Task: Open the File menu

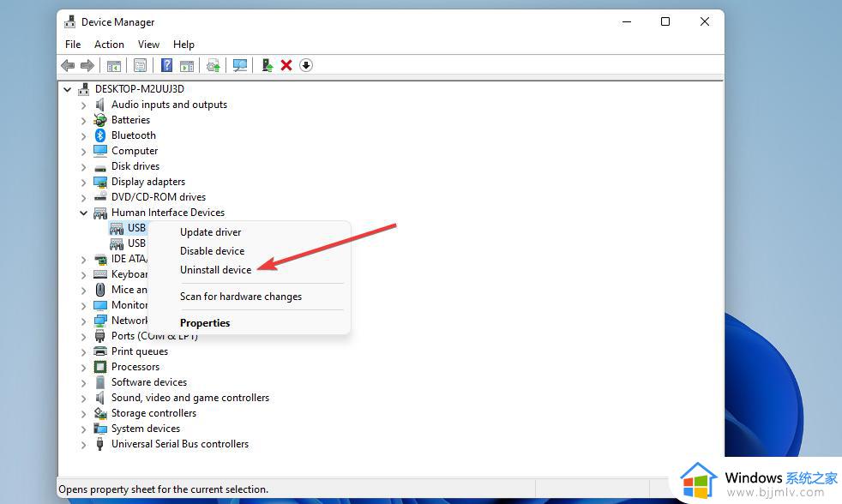Action: 73,45
